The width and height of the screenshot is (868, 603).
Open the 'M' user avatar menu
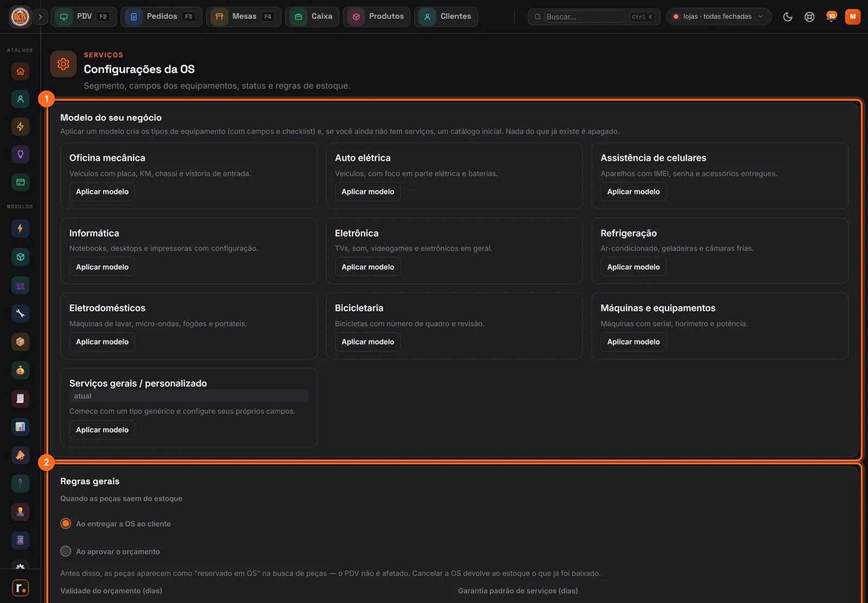click(853, 17)
